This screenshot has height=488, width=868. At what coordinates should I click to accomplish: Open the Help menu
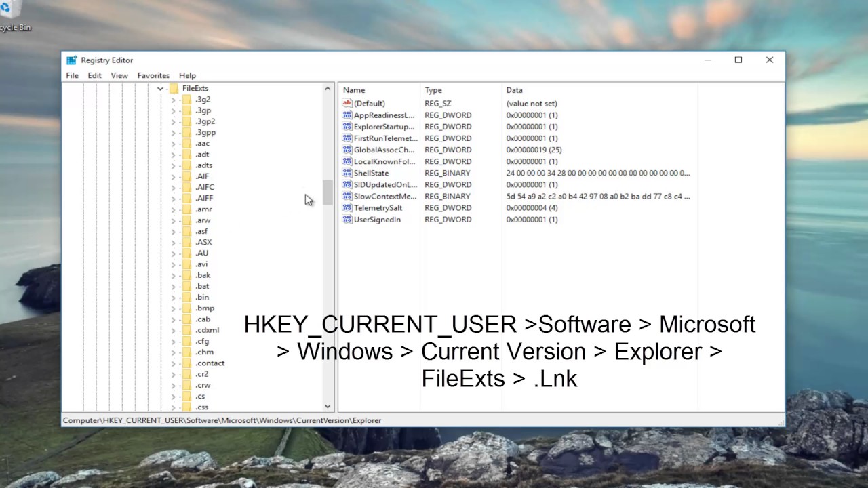click(187, 75)
